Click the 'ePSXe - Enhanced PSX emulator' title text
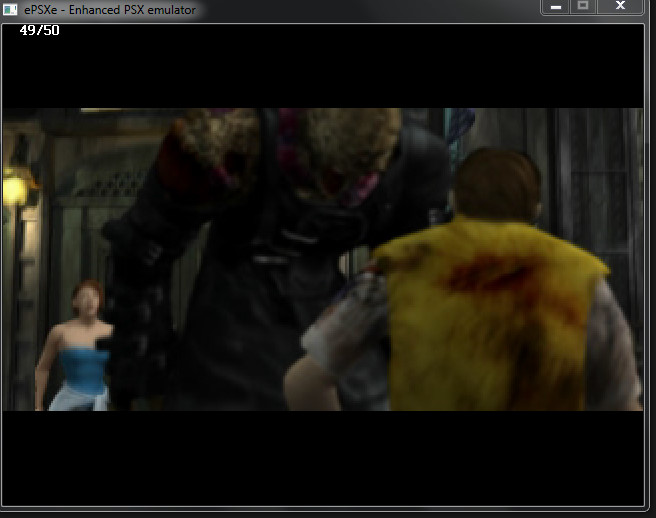The image size is (656, 518). tap(110, 10)
